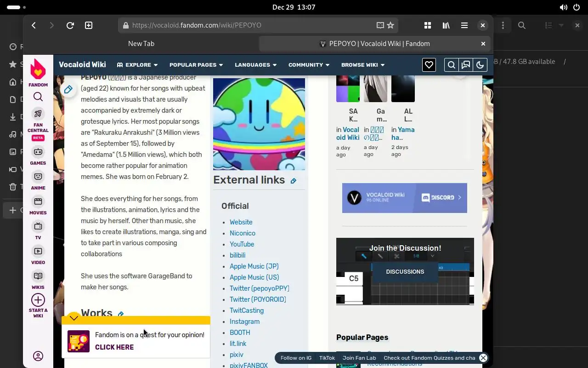Viewport: 588px width, 368px height.
Task: Open Fandom sidebar search icon
Action: [x=38, y=97]
